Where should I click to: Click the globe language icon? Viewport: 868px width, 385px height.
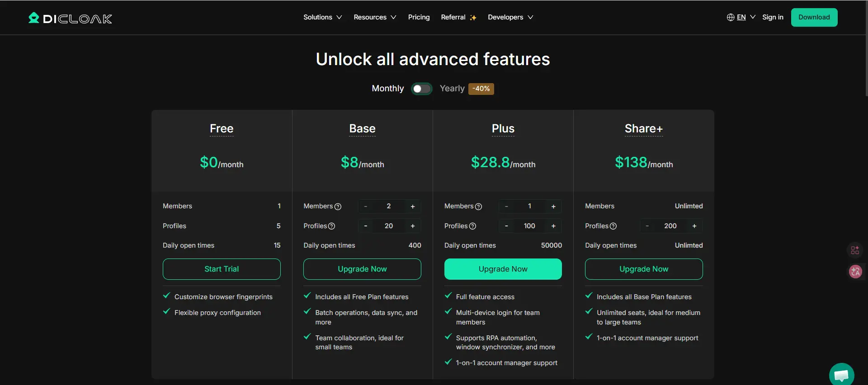pyautogui.click(x=730, y=17)
